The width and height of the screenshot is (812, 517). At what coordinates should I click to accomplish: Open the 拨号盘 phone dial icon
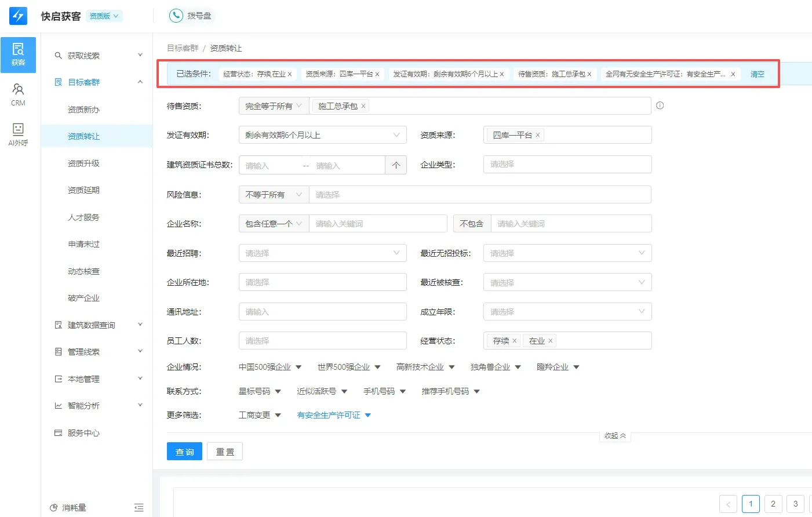176,16
